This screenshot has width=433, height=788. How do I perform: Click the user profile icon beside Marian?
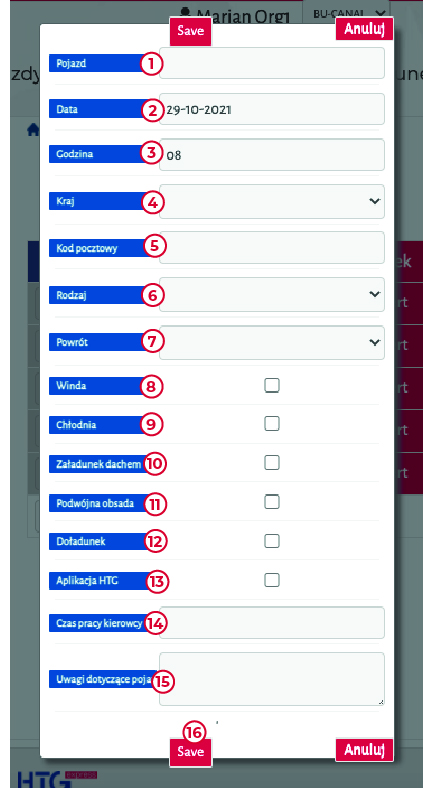[x=186, y=14]
